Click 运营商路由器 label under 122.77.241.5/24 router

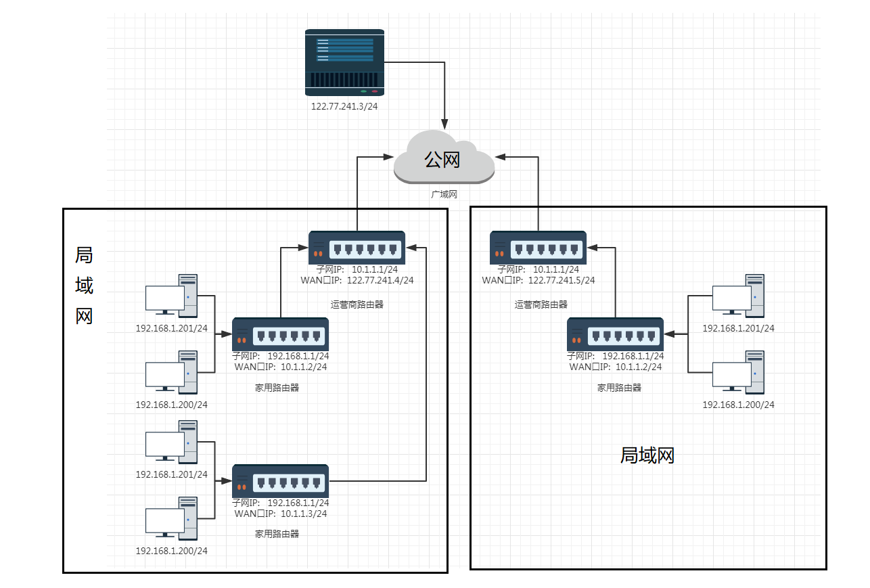[x=541, y=304]
